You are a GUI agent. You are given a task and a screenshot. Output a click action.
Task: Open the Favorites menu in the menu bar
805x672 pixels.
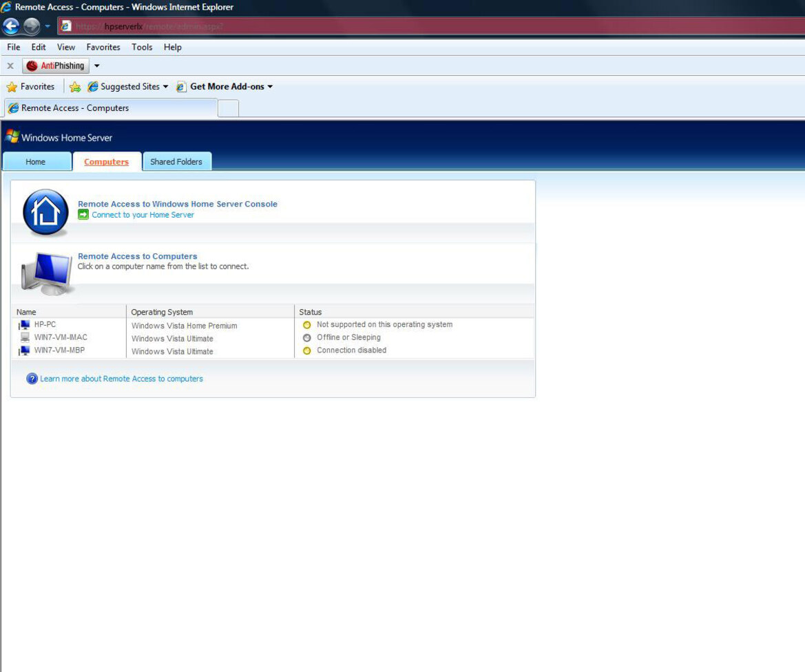[103, 48]
